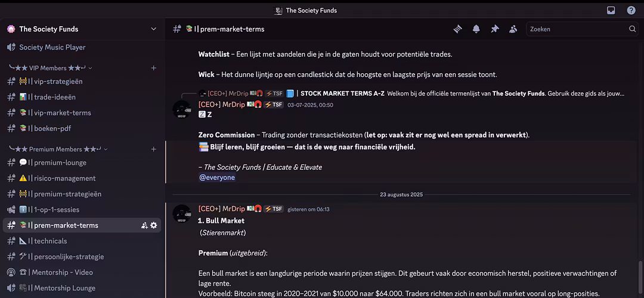This screenshot has width=644, height=298.
Task: Click the chat vertical scrollbar thumb
Action: click(x=640, y=278)
